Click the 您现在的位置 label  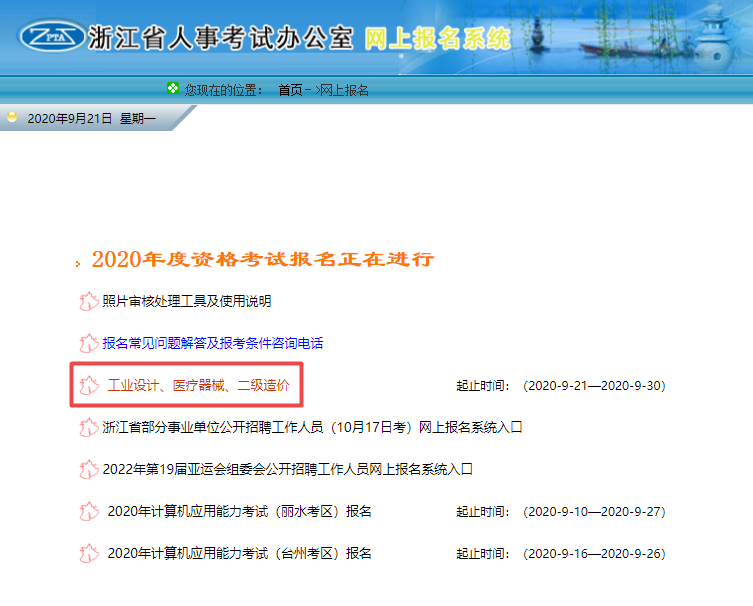pos(224,90)
